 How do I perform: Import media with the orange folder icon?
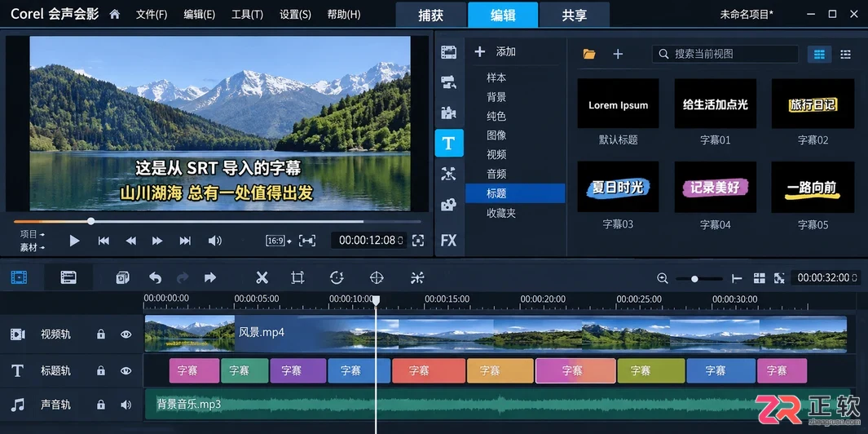[x=589, y=54]
